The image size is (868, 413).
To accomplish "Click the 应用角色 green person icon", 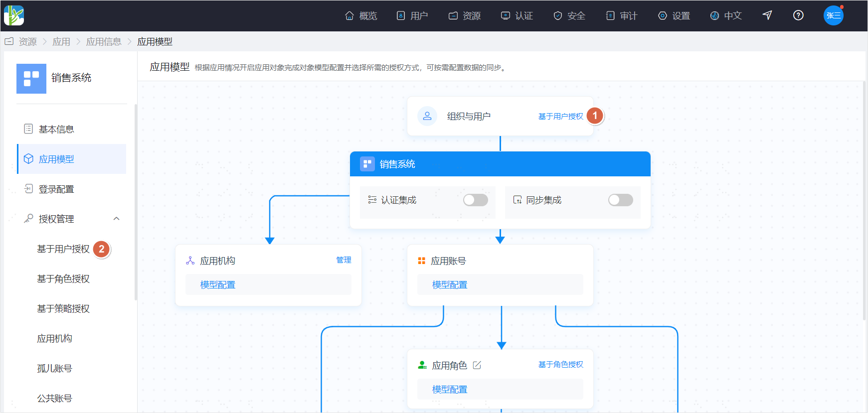I will pos(422,365).
